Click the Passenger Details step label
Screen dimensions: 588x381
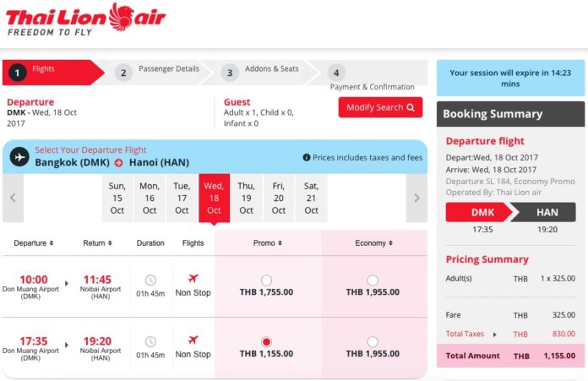point(169,68)
